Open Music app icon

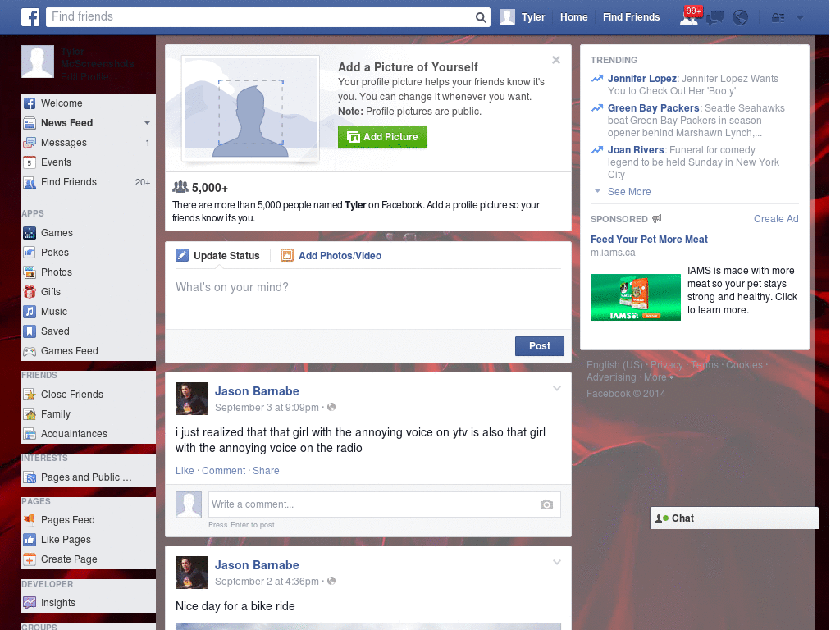(30, 312)
